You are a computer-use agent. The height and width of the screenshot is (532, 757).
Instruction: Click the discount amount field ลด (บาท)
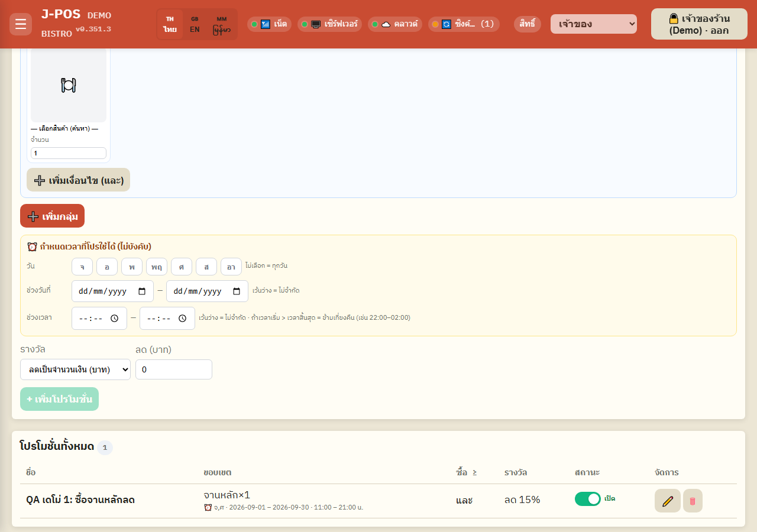coord(174,369)
